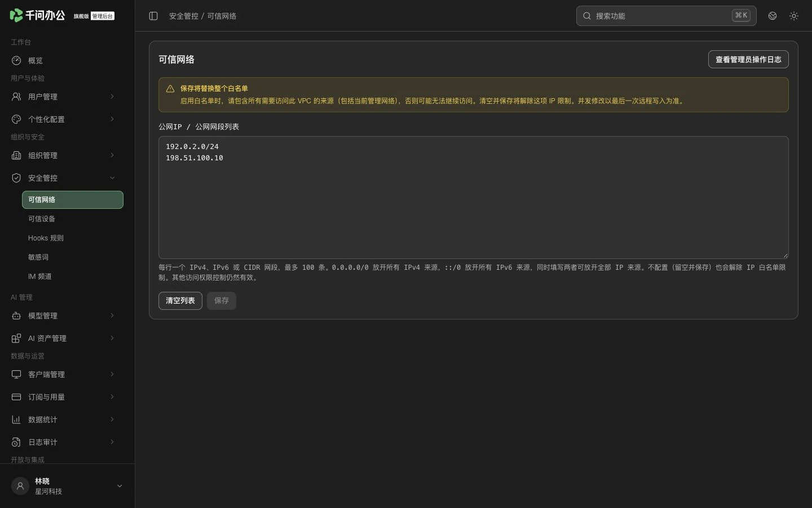Select the 可信网络 submenu item
812x508 pixels.
click(x=73, y=200)
